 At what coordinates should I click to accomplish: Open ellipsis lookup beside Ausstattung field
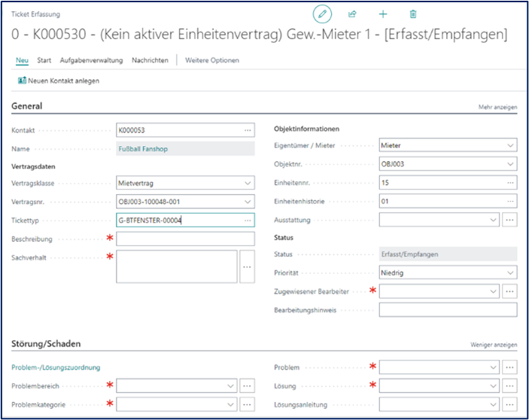tap(509, 220)
